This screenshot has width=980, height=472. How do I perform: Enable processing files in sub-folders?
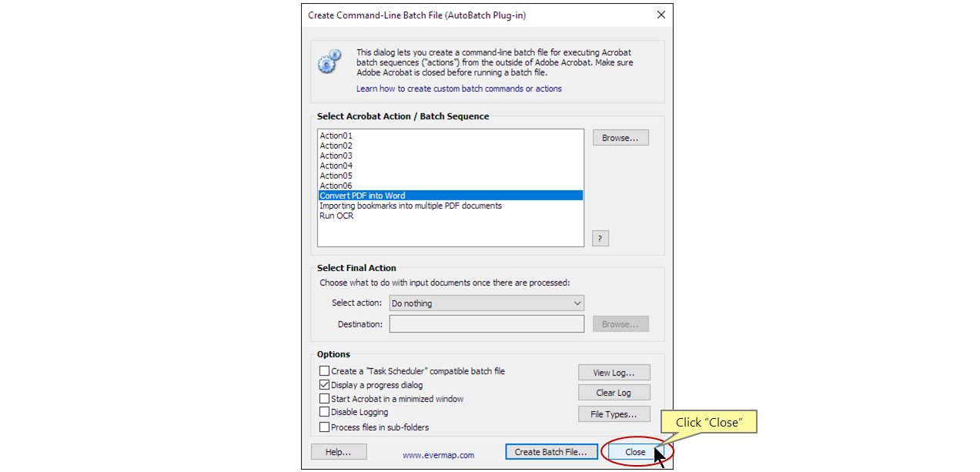click(325, 427)
